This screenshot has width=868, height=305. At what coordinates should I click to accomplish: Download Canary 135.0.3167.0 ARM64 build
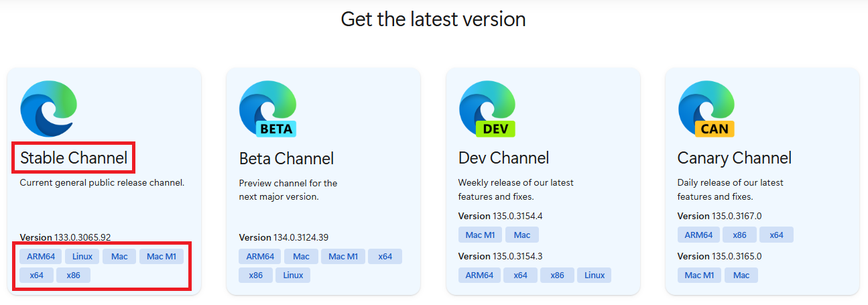pos(699,235)
